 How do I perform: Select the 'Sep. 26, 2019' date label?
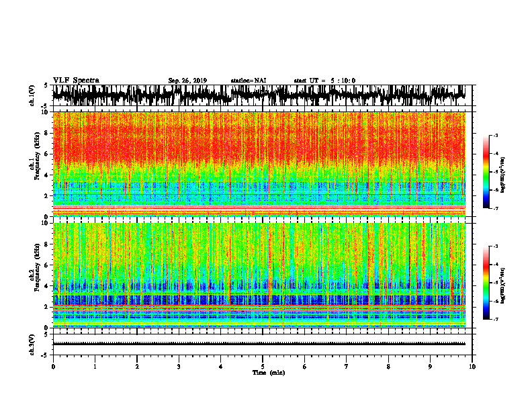pos(187,81)
